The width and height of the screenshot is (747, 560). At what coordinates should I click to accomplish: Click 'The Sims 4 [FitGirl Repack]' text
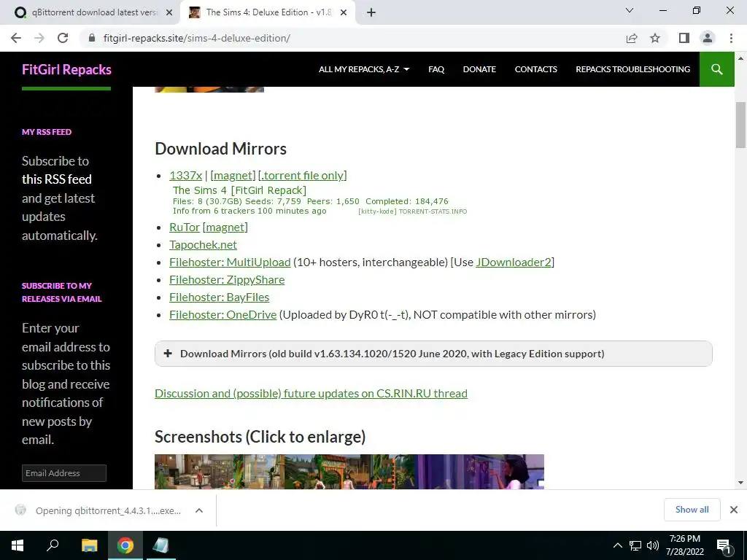tap(239, 190)
